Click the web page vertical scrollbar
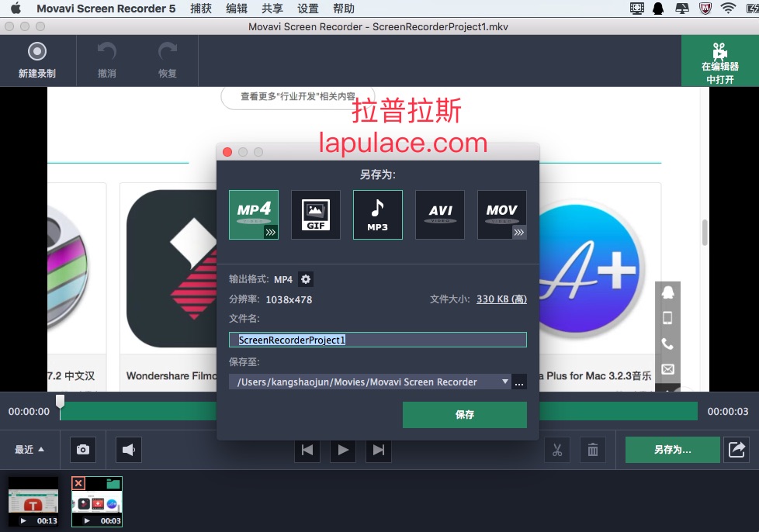Screen dimensions: 759x532 705,232
